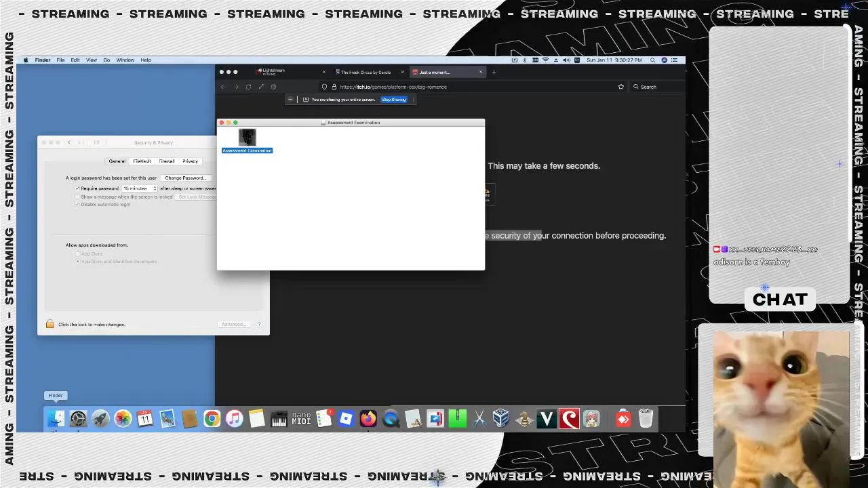Screen dimensions: 868x488
Task: Open Reminders with badge in dock
Action: (324, 419)
